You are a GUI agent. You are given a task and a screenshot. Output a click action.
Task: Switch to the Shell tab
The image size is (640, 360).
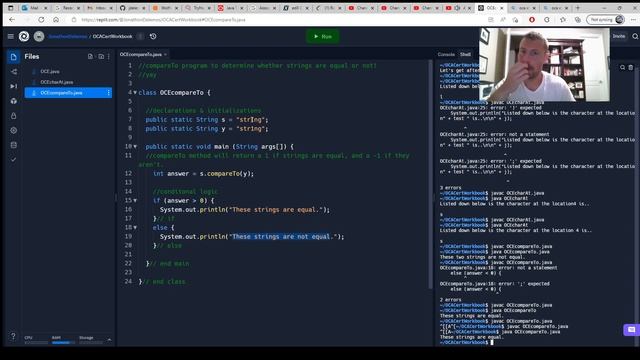point(465,54)
